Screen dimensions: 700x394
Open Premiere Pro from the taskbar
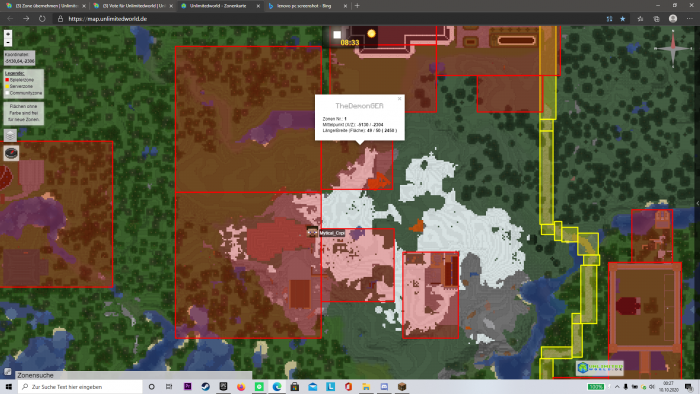188,387
